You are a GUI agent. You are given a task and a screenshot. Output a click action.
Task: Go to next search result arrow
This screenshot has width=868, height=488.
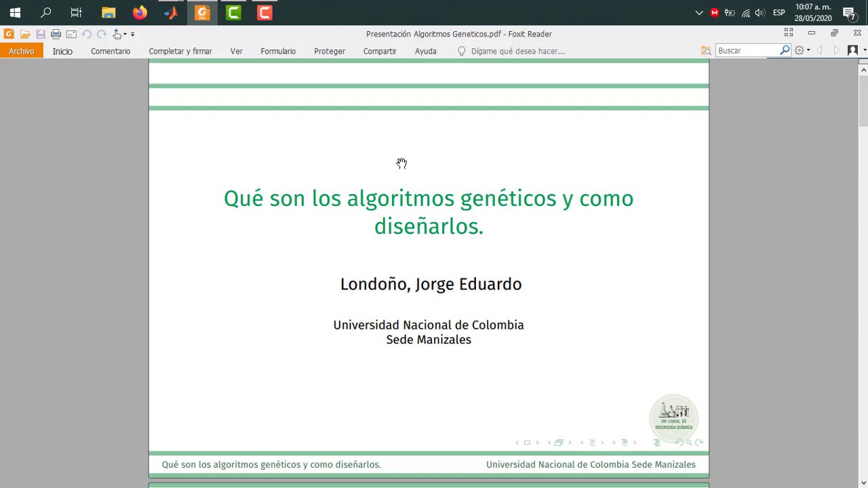(836, 50)
